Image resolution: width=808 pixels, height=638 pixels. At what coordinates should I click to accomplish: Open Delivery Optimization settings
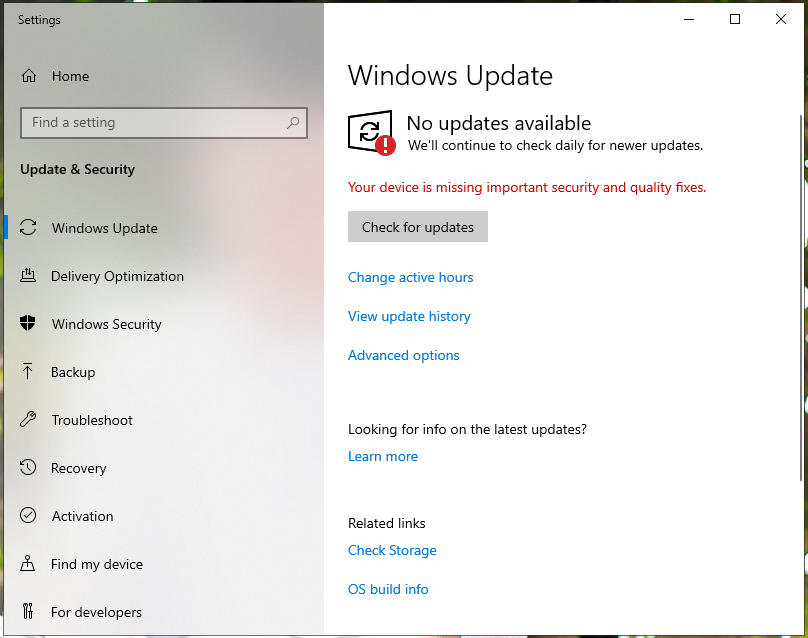click(x=164, y=276)
